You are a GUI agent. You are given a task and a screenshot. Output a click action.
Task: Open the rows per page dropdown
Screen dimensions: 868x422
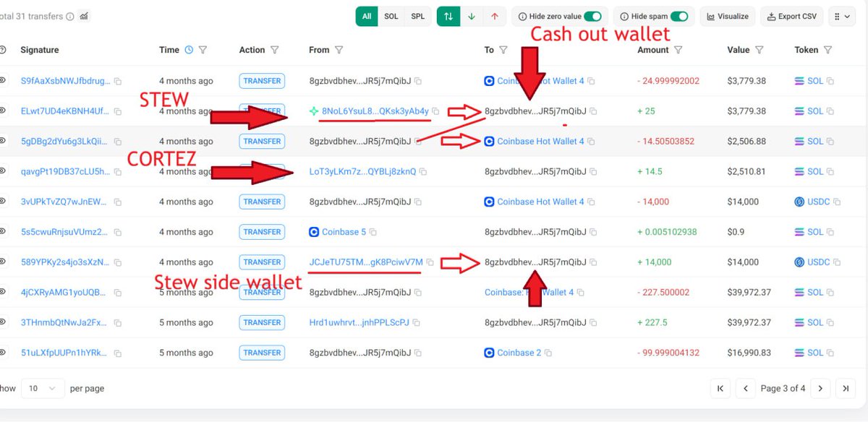[x=42, y=388]
